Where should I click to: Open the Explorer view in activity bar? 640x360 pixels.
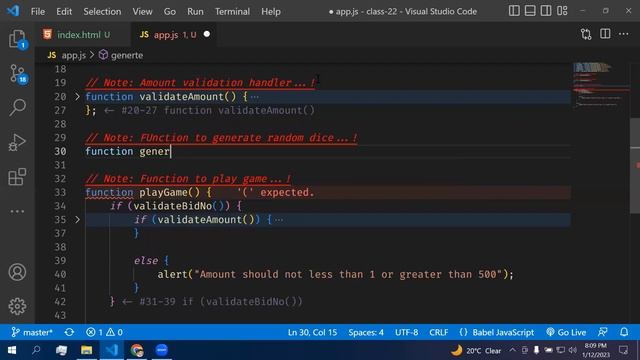pos(17,39)
